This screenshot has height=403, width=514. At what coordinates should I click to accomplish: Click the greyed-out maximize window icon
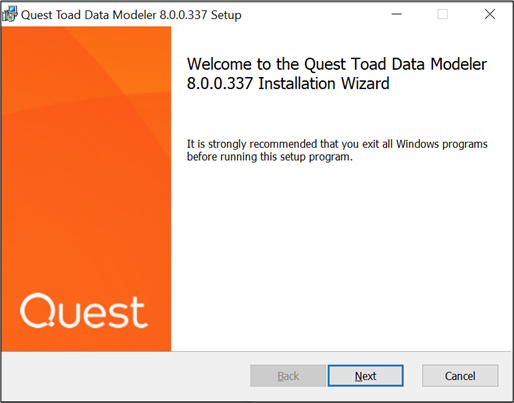[443, 14]
